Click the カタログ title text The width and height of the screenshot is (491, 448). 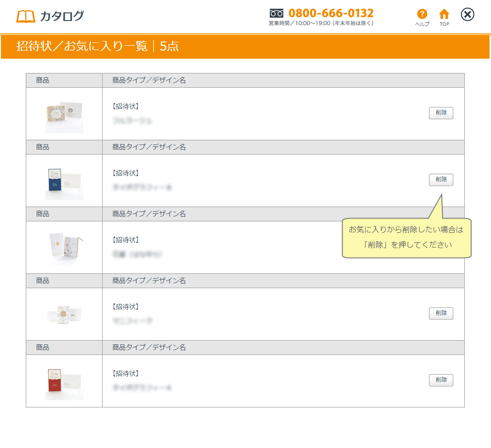(x=62, y=16)
